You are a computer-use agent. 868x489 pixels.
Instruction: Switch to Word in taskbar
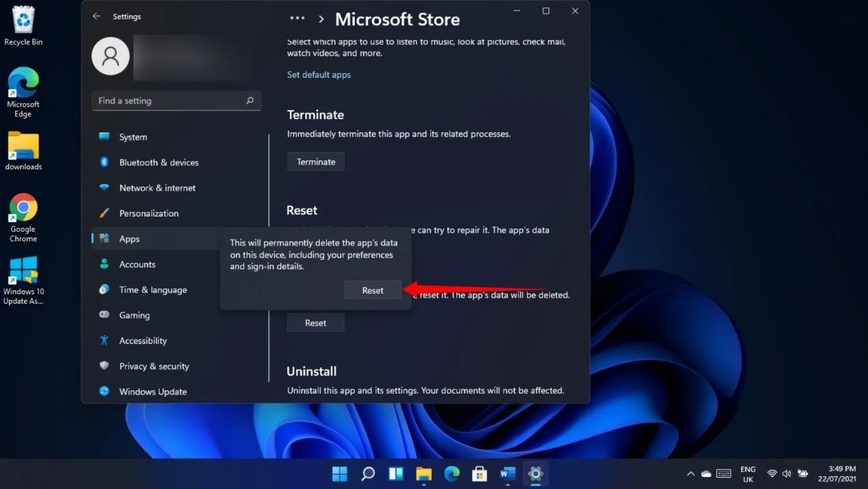tap(507, 474)
